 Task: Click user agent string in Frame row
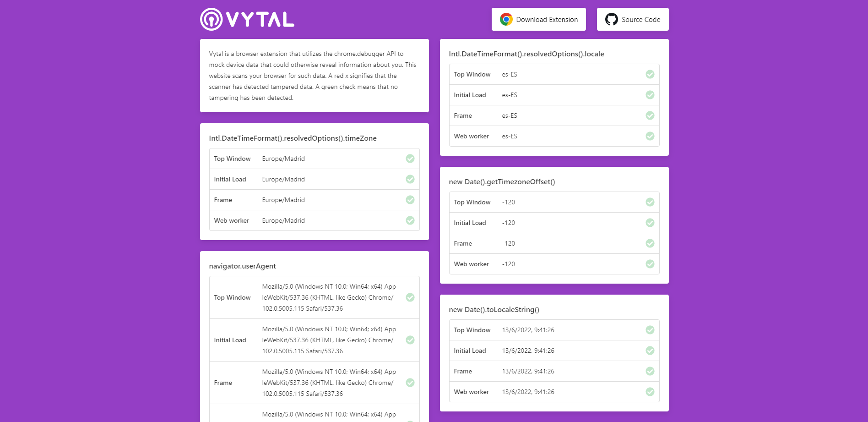click(329, 383)
